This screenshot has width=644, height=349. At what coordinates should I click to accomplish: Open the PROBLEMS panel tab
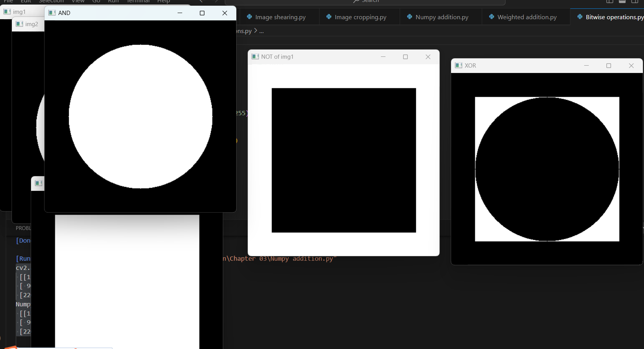point(23,228)
